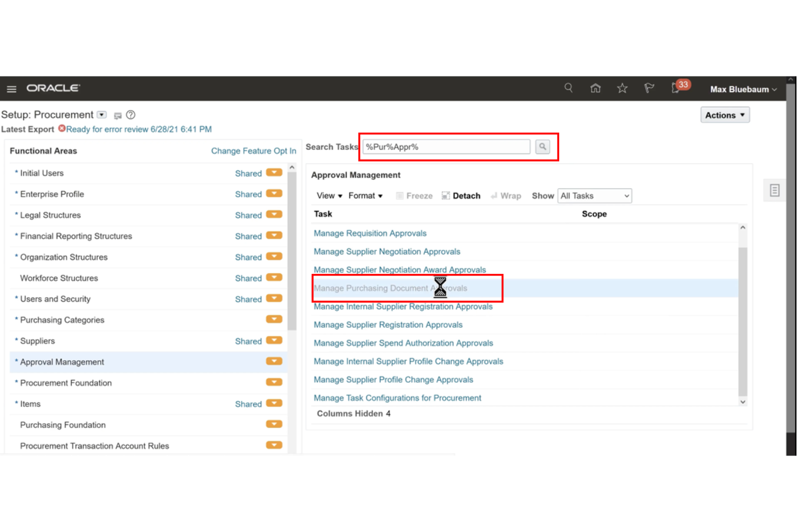This screenshot has height=532, width=798.
Task: Click the Oracle logo
Action: pos(53,88)
